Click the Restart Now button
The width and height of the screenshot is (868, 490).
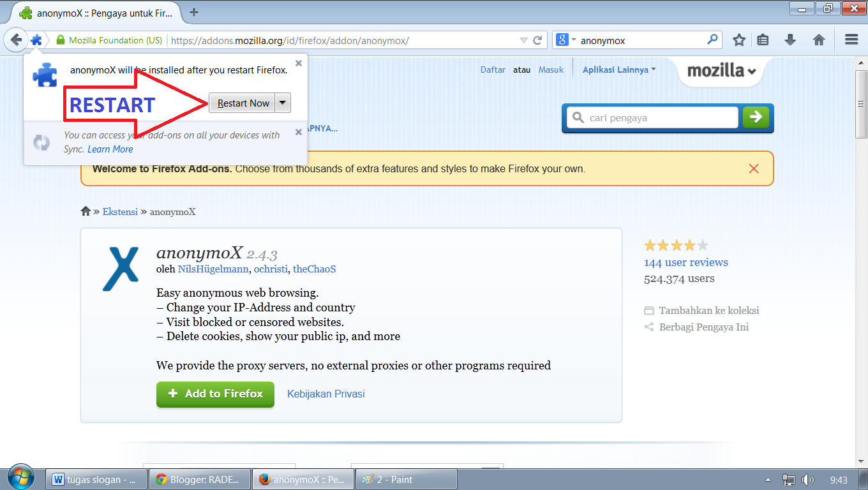pos(243,103)
